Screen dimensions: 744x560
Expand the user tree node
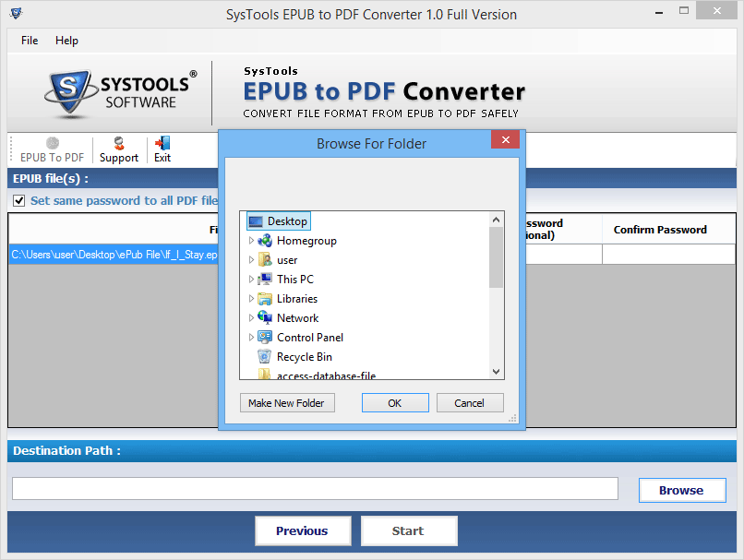coord(251,260)
